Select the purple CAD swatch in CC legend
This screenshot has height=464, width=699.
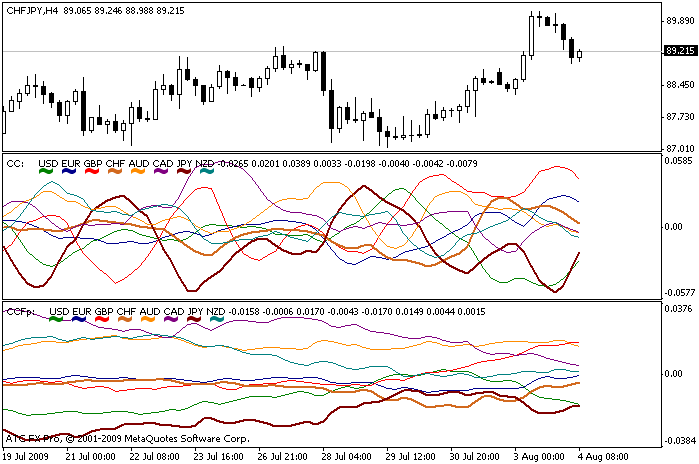pyautogui.click(x=161, y=172)
